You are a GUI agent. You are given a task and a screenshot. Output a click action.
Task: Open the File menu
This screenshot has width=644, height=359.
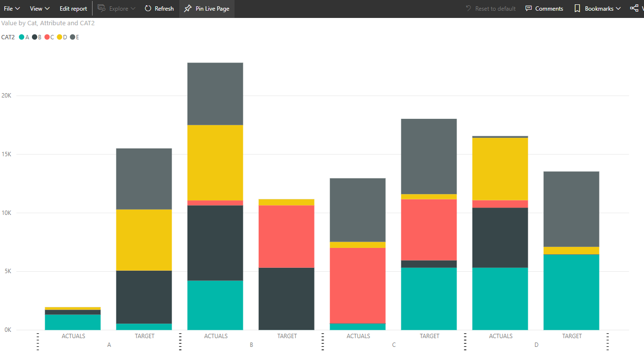click(12, 9)
